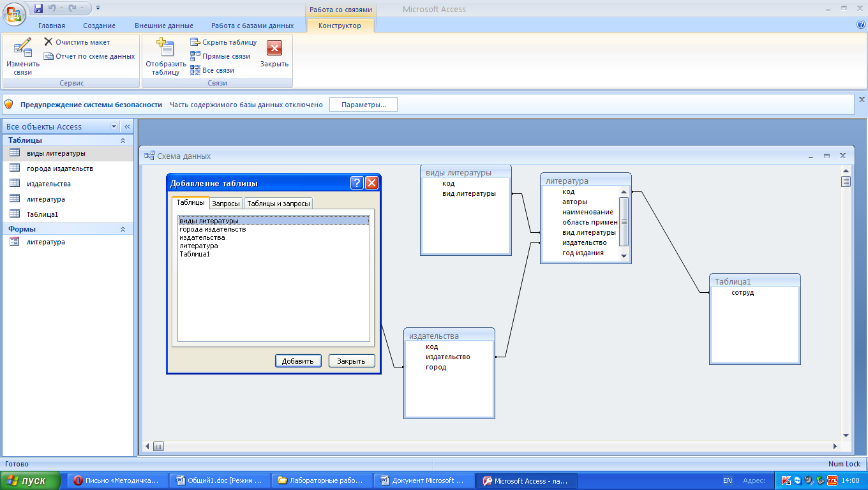Select виды литературы in dialog list
Image resolution: width=868 pixels, height=490 pixels.
coord(274,221)
